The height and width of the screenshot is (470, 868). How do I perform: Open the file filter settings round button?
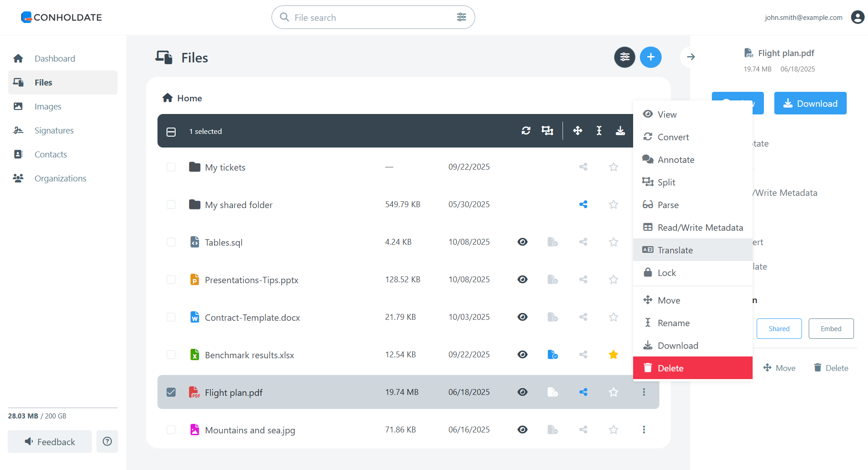(625, 57)
